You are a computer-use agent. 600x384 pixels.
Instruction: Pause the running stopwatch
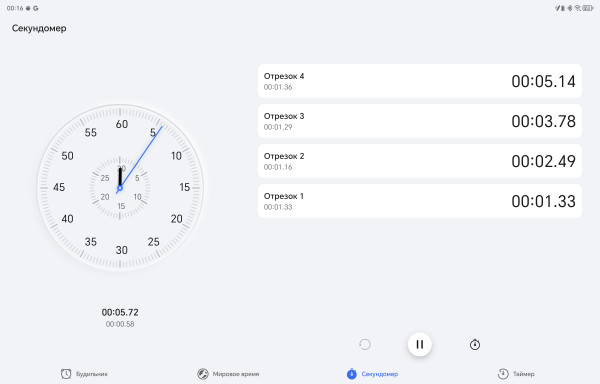[x=419, y=344]
